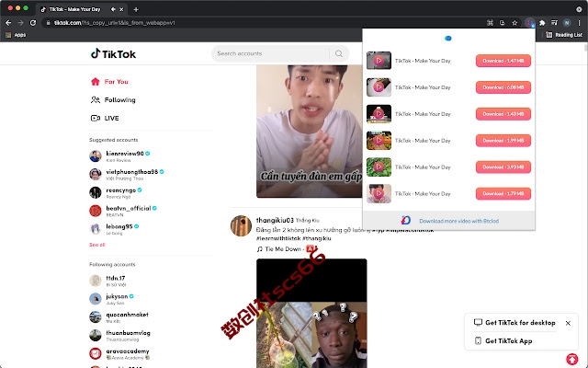Click Download - 6.08 MB button
Image resolution: width=588 pixels, height=368 pixels.
point(503,87)
